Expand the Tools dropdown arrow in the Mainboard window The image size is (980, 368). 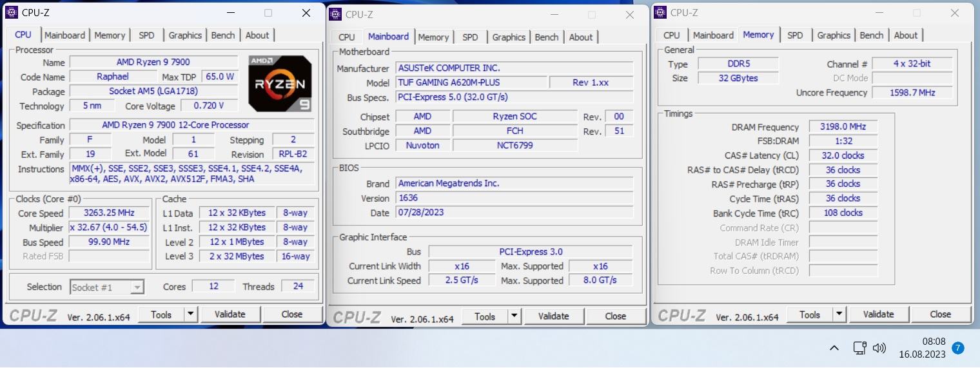[514, 316]
